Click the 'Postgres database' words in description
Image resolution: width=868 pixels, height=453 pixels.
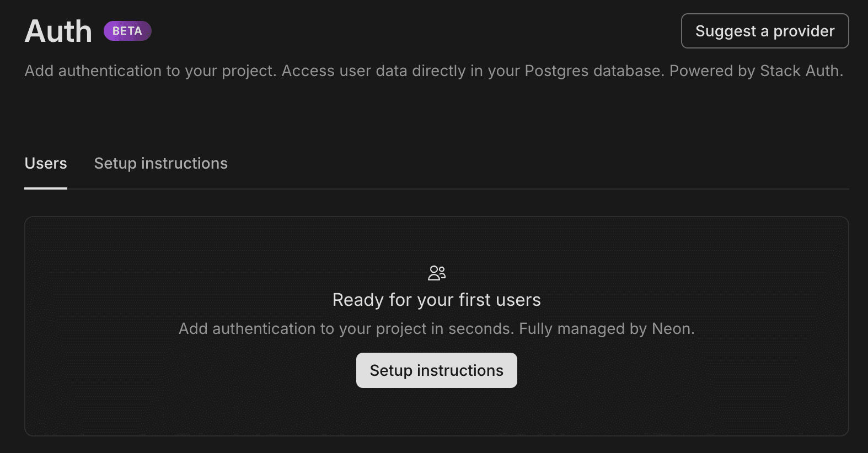(x=593, y=71)
